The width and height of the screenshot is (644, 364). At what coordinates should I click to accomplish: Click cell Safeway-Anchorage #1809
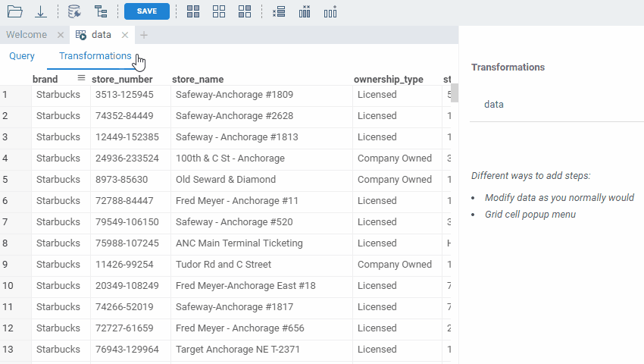click(261, 95)
